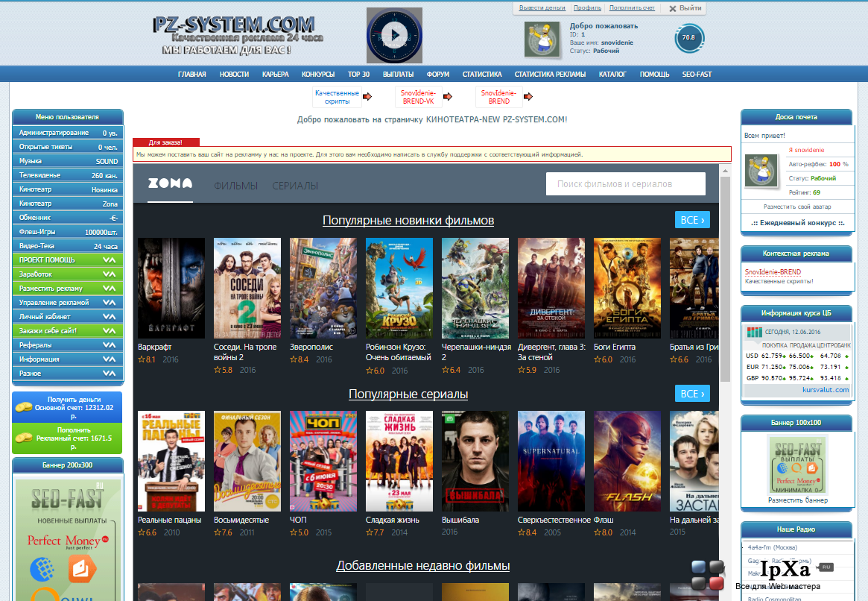868x601 pixels.
Task: Go to ВЫПЛАТЫ page
Action: click(398, 75)
